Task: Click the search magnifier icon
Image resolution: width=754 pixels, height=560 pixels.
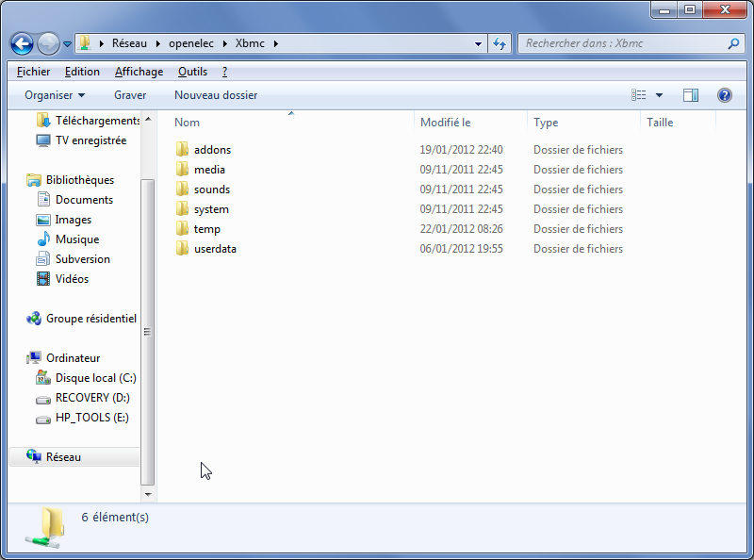Action: (734, 43)
